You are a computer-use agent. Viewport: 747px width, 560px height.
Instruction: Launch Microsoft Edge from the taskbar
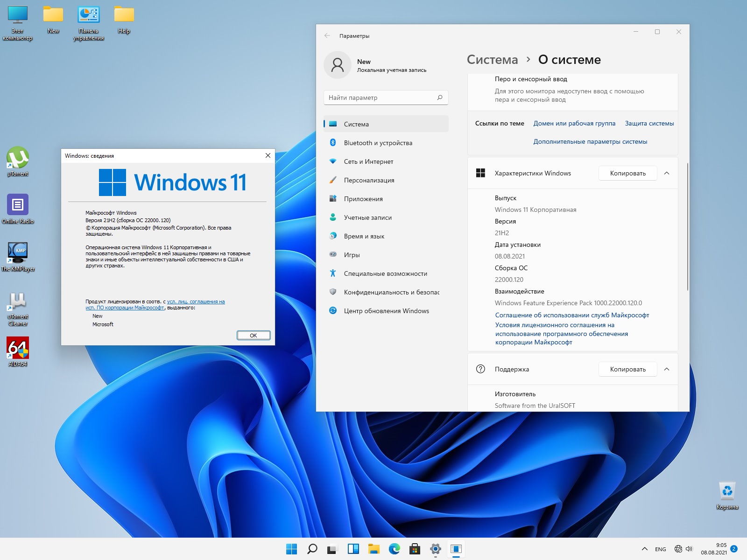coord(394,549)
